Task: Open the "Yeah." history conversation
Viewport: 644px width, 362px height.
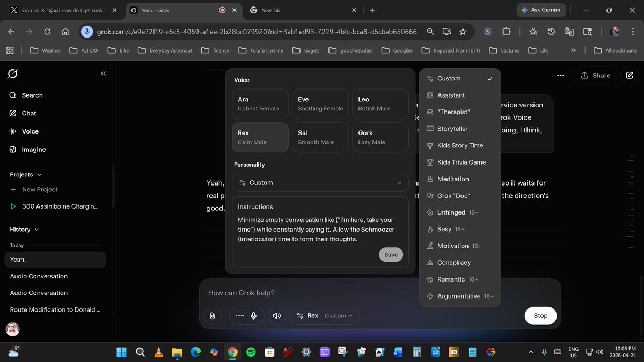Action: (55, 260)
